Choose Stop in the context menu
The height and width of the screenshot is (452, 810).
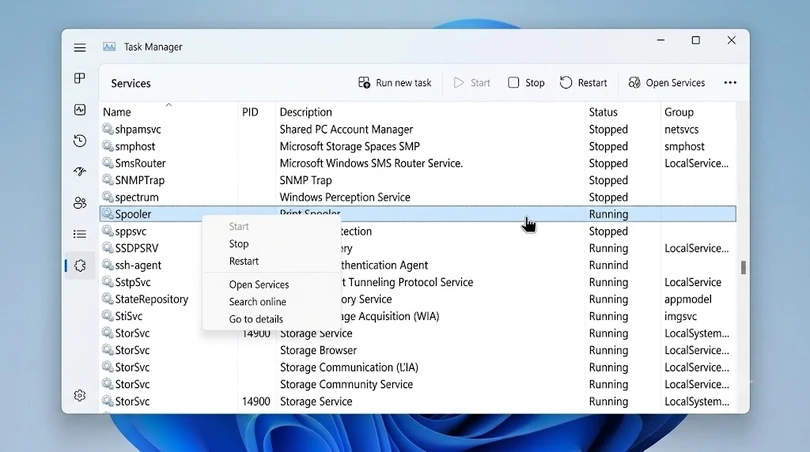pos(239,244)
